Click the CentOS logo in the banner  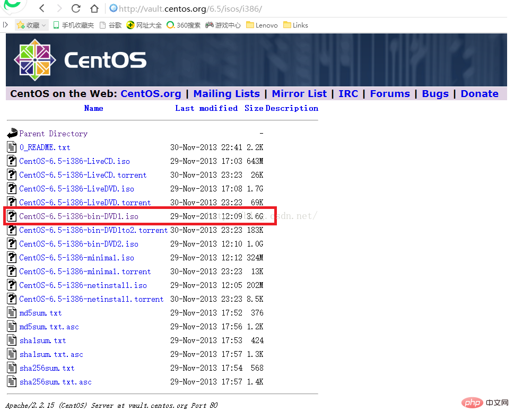click(x=80, y=60)
